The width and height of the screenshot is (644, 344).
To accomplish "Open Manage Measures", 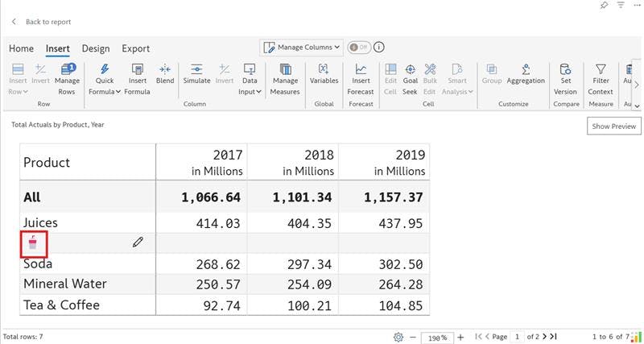I will [285, 80].
